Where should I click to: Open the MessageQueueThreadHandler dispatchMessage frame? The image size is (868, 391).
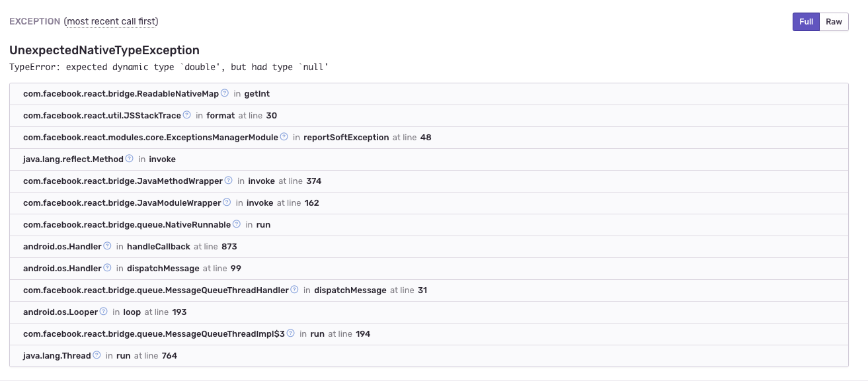(x=429, y=290)
